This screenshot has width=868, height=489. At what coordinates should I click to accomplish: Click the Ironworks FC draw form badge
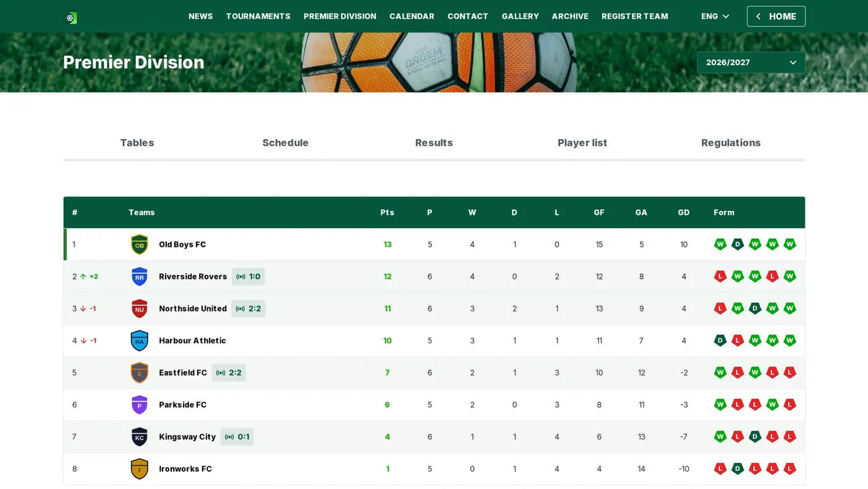coord(738,469)
